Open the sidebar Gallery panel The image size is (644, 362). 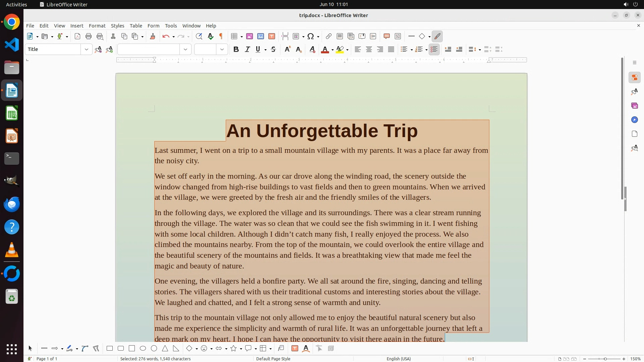[x=634, y=106]
